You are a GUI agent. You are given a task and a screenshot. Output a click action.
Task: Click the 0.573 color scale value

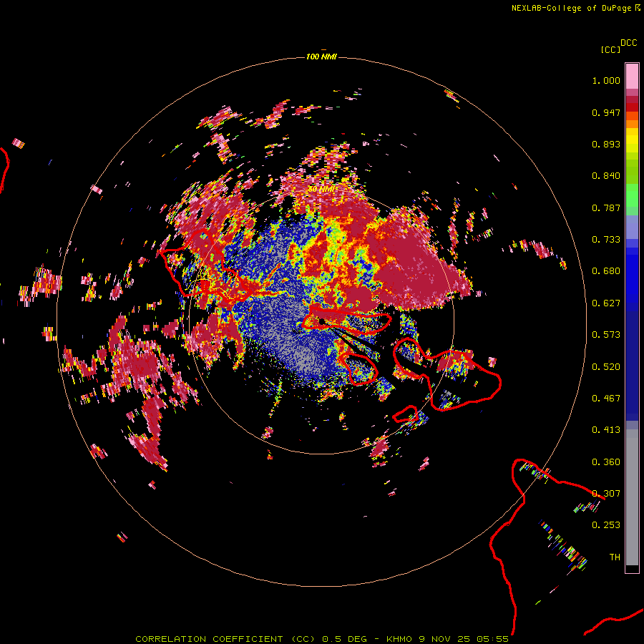(606, 335)
